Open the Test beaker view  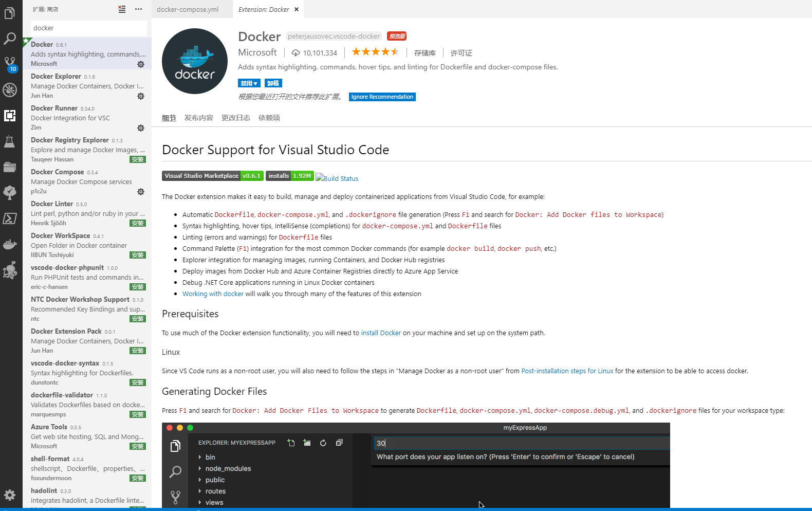[x=10, y=141]
